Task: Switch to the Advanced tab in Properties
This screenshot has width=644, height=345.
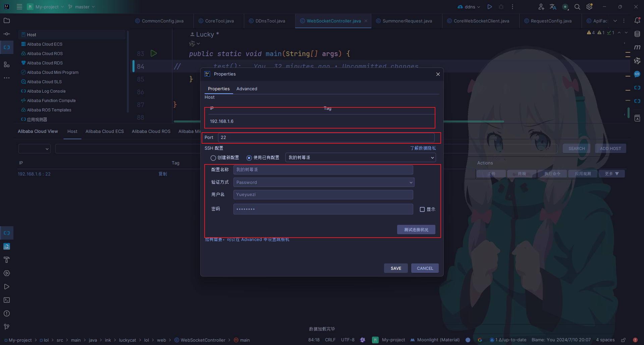Action: coord(247,89)
